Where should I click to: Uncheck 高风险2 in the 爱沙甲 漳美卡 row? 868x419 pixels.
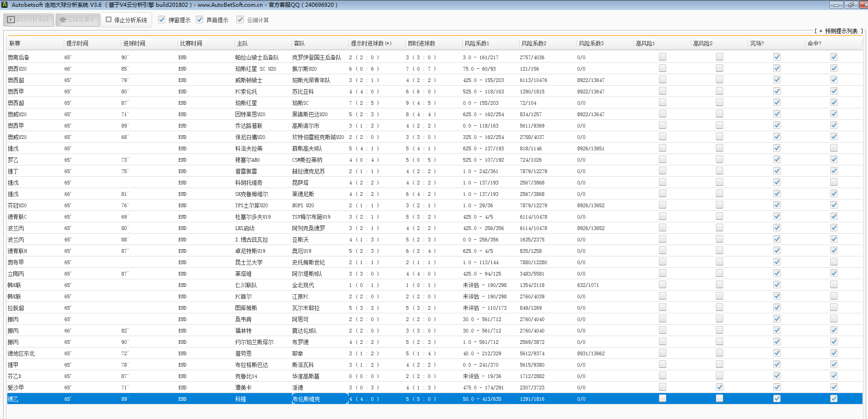[720, 387]
